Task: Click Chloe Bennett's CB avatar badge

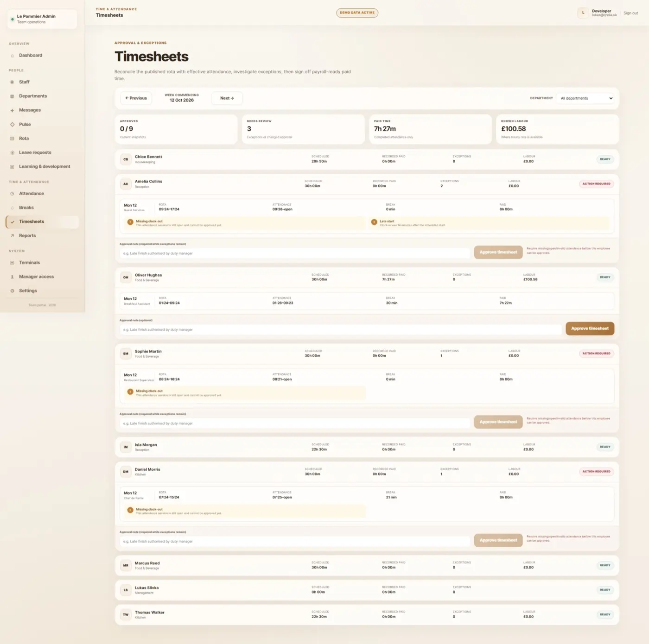Action: [126, 159]
